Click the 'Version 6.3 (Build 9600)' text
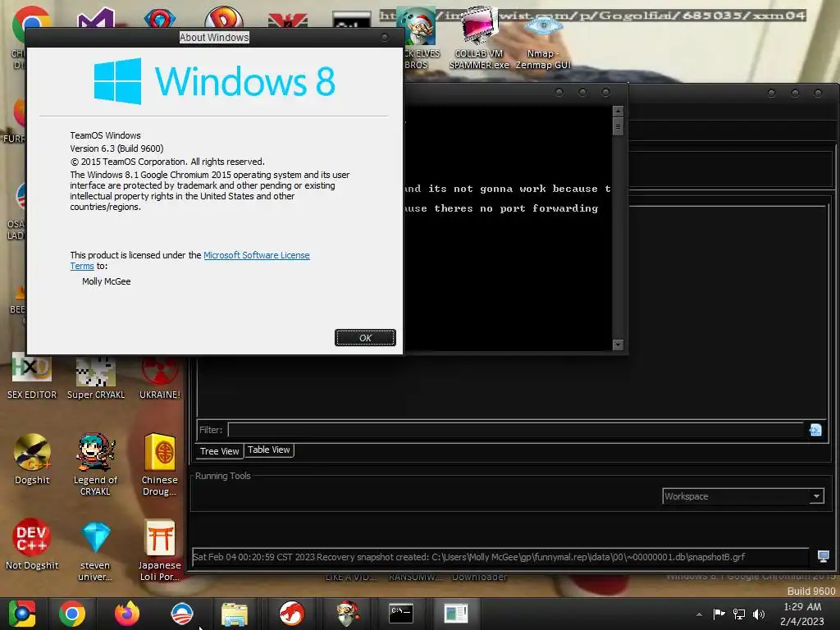Image resolution: width=840 pixels, height=630 pixels. [116, 148]
